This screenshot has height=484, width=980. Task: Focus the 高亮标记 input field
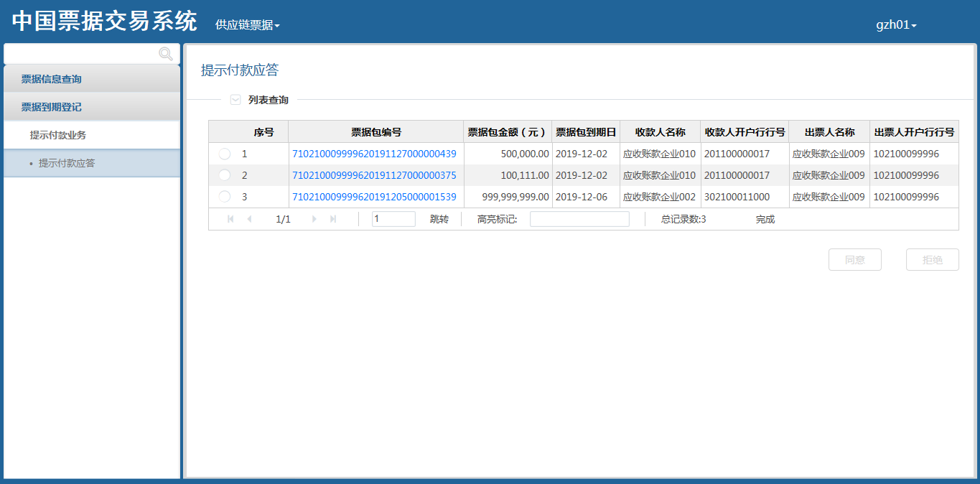point(579,219)
